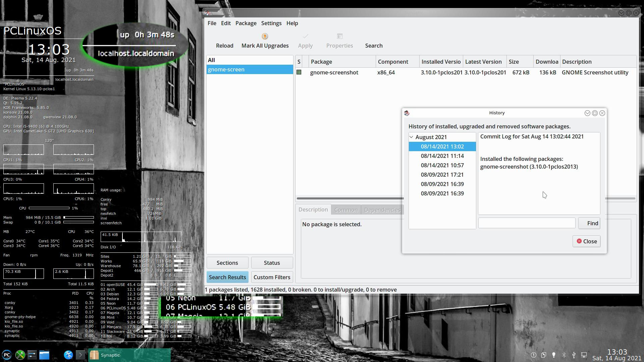Select history entry 08/09/2021 17:21

442,175
